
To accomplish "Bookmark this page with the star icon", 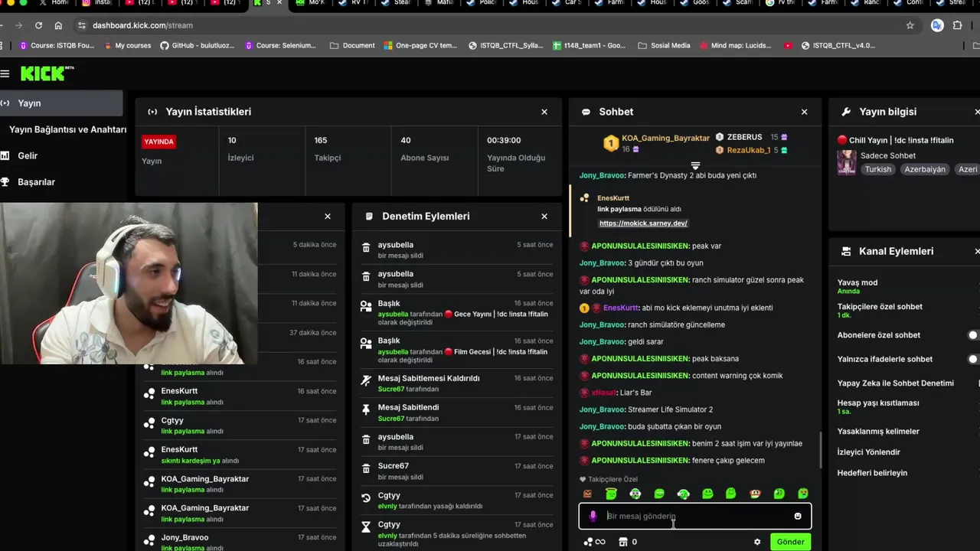I will pyautogui.click(x=910, y=25).
